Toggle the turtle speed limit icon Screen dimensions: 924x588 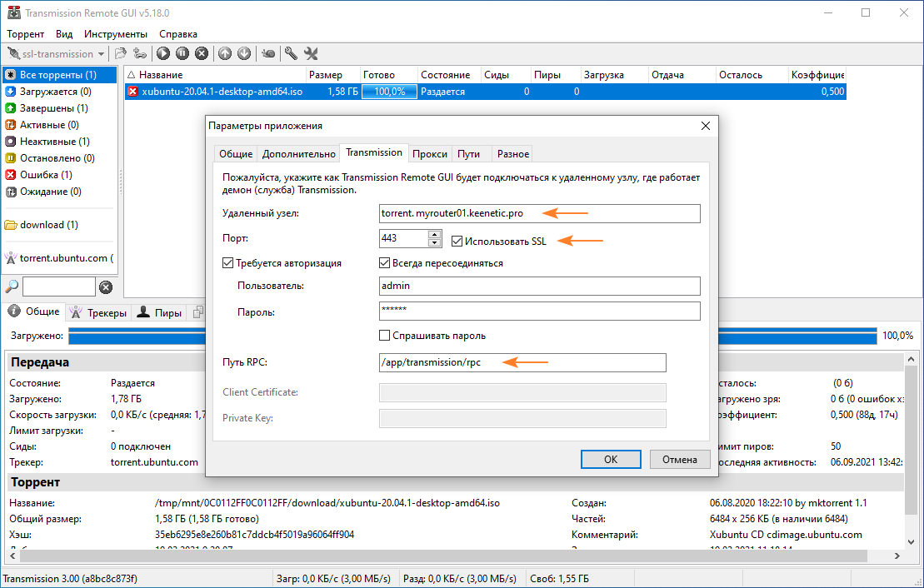point(268,53)
